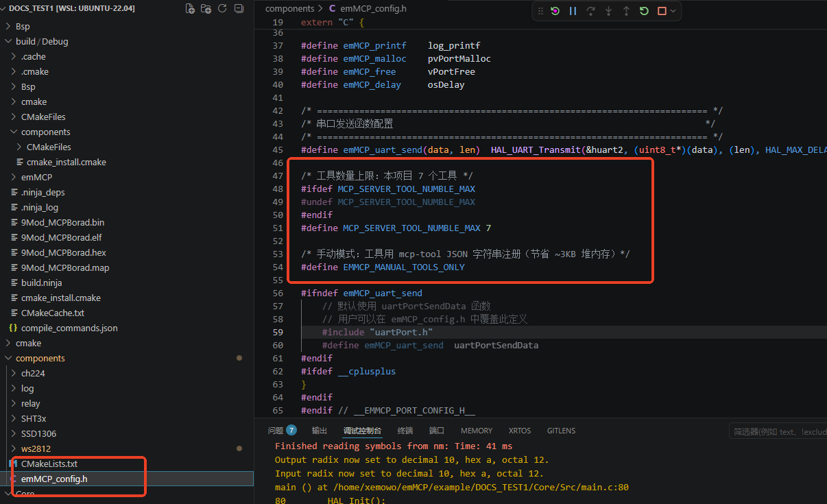Open the XRTOS panel tab
This screenshot has height=504, width=827.
click(520, 431)
